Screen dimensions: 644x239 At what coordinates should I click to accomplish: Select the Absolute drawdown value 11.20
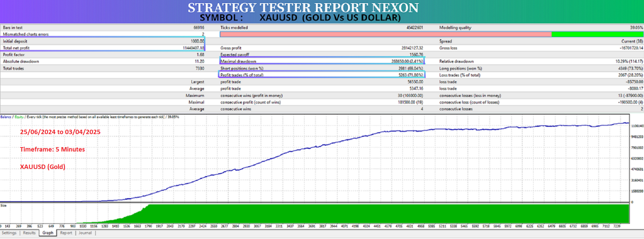[199, 61]
